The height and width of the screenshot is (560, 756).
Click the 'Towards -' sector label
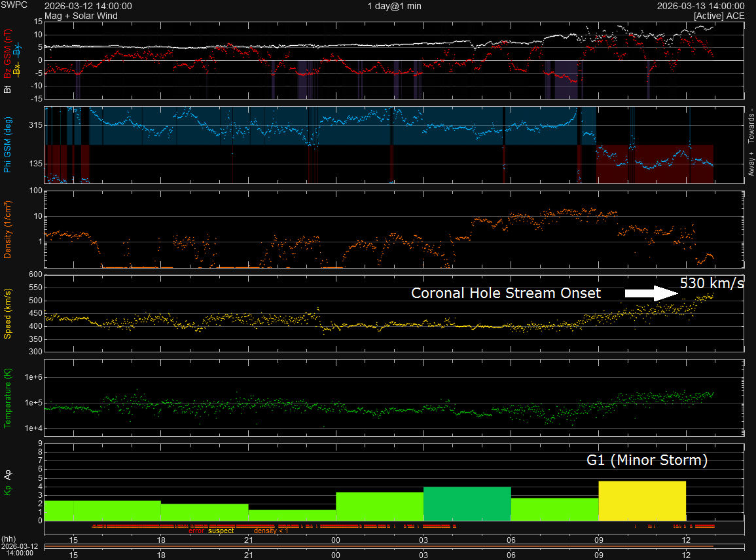[x=751, y=125]
